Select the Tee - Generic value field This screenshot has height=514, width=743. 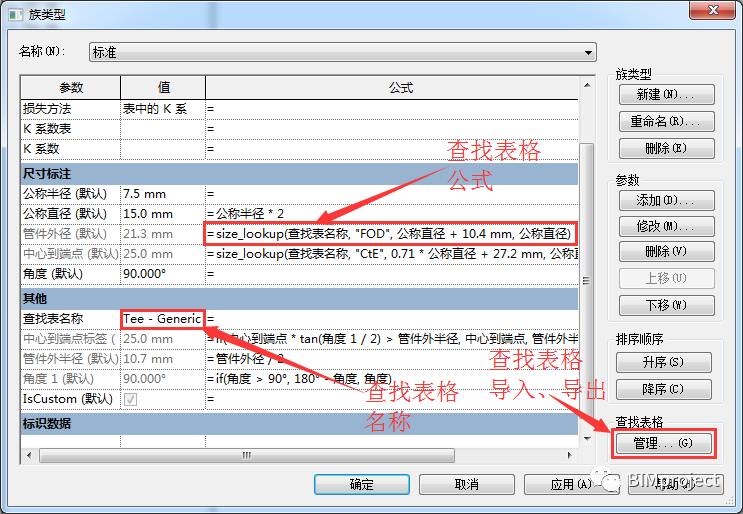click(x=163, y=319)
